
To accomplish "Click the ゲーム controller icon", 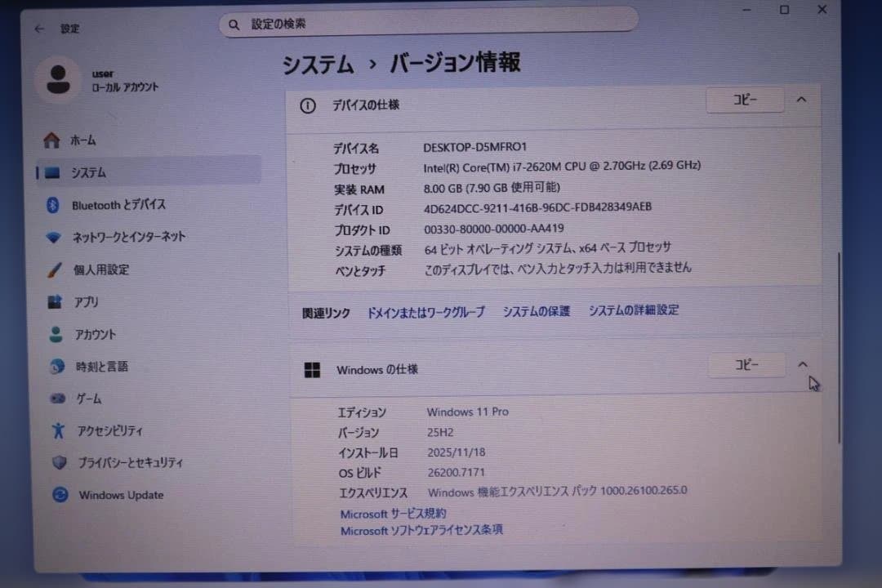I will (58, 399).
